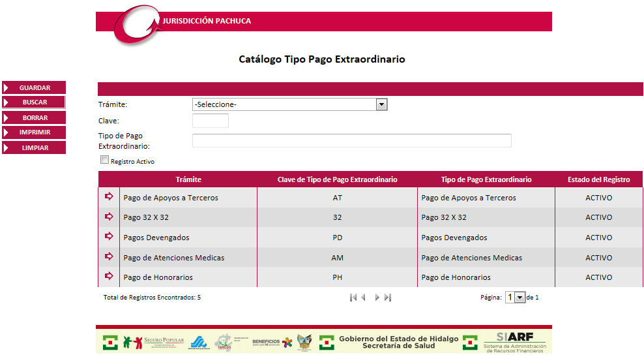Click the Trámite column header
The image size is (644, 355).
tap(188, 179)
